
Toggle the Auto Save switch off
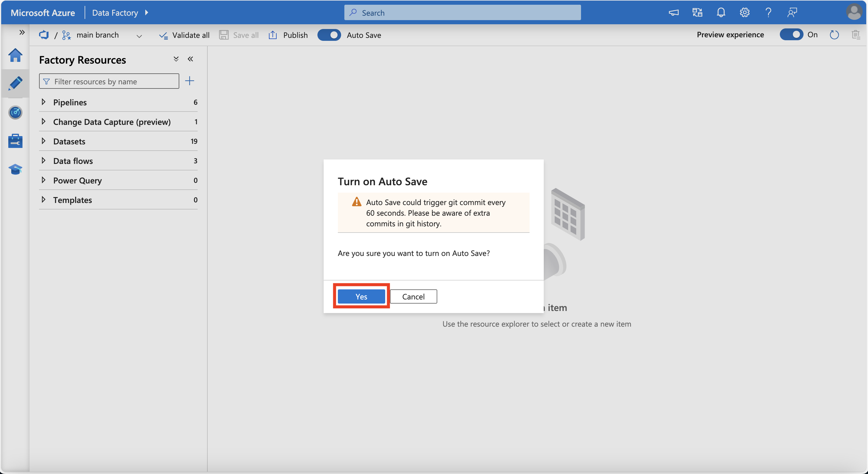[x=328, y=34]
